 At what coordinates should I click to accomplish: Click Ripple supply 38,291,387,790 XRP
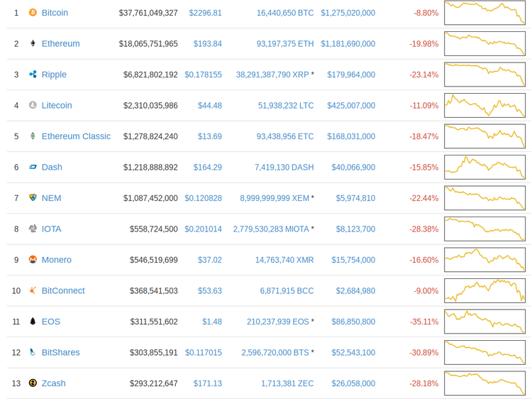272,75
